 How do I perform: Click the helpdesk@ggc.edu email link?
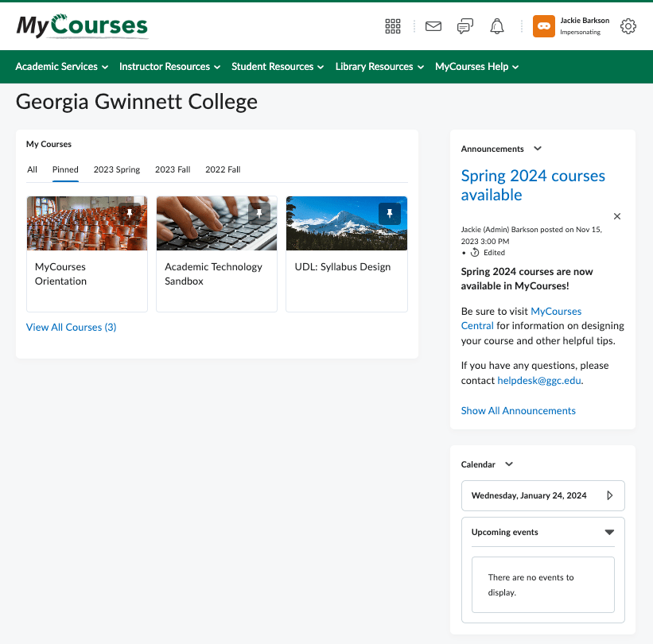[539, 381]
